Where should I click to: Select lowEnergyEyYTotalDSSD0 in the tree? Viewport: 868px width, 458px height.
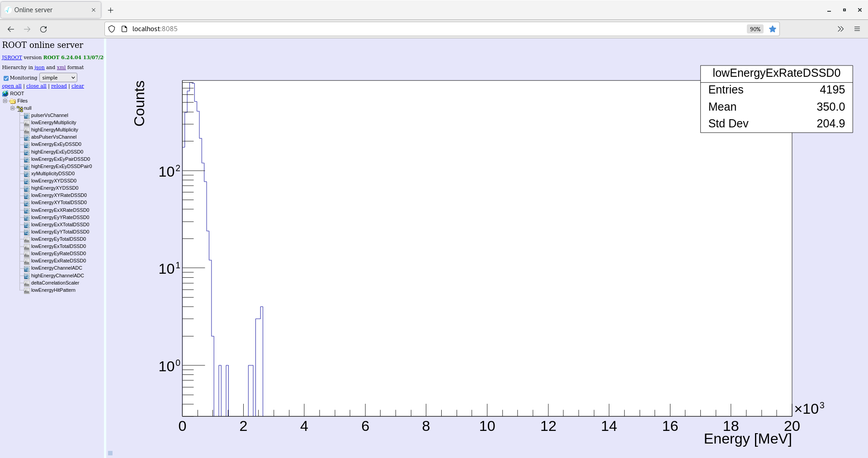coord(60,232)
